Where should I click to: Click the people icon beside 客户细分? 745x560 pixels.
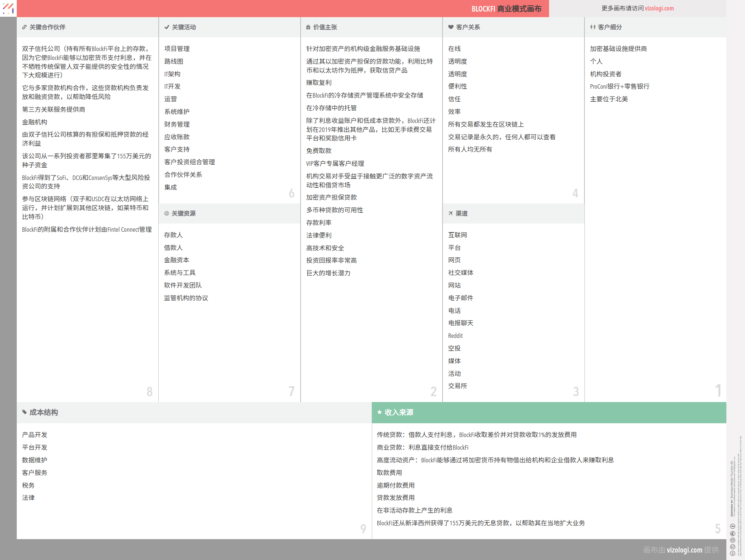593,27
